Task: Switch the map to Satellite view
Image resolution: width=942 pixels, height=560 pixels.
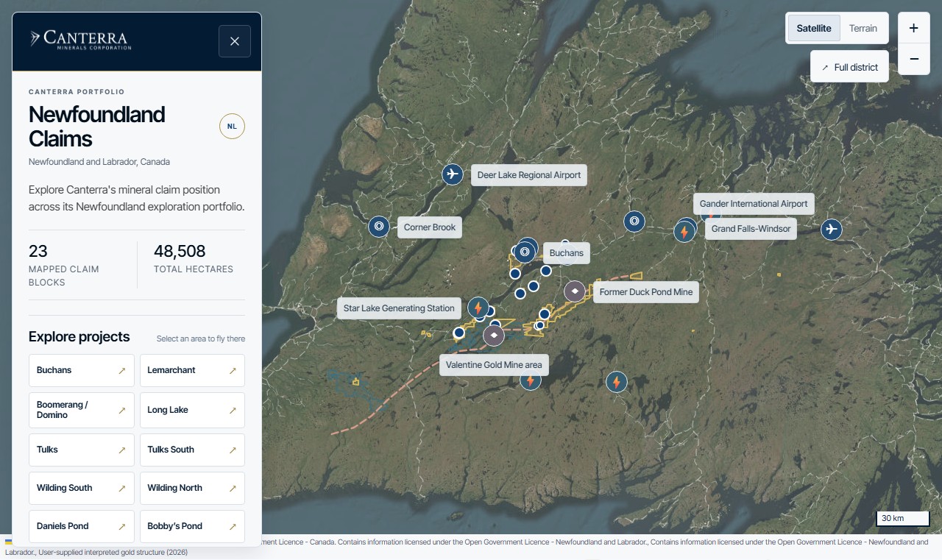Action: [x=814, y=29]
